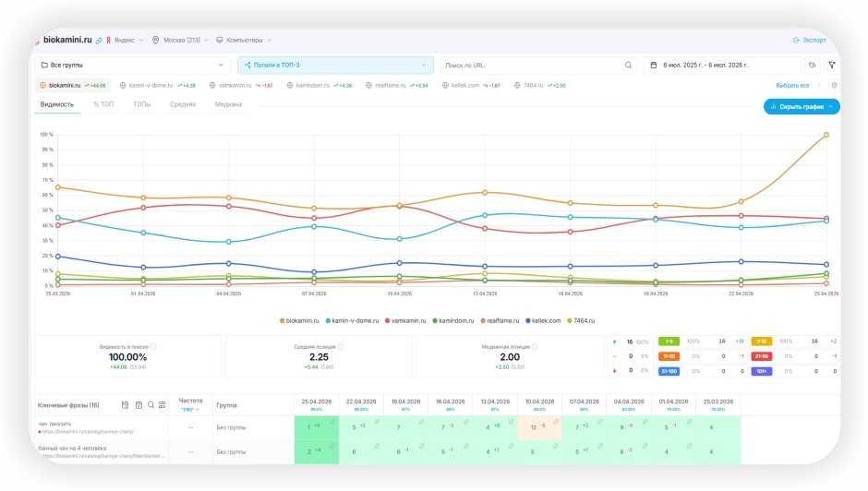Click the Скрыть график button
The width and height of the screenshot is (868, 491).
click(x=802, y=107)
